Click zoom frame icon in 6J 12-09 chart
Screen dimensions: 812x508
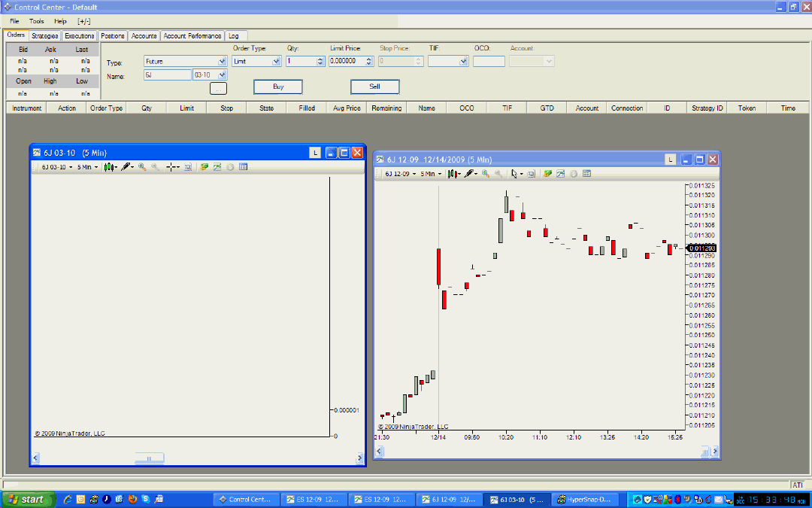tap(532, 174)
